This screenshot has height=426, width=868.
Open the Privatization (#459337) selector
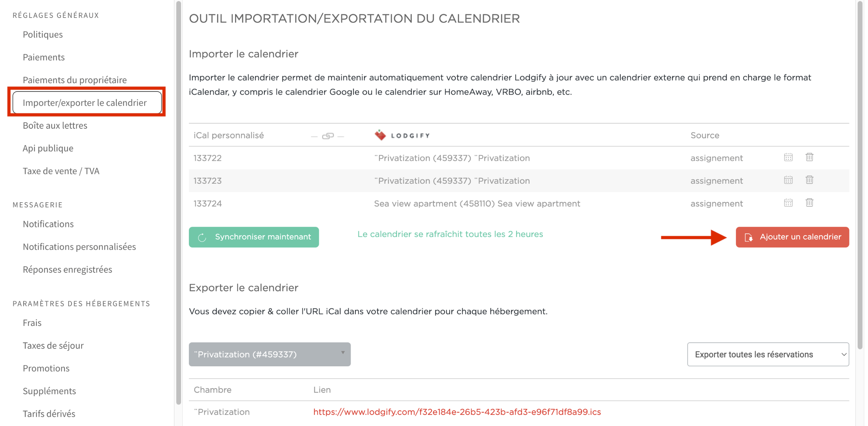(x=269, y=354)
